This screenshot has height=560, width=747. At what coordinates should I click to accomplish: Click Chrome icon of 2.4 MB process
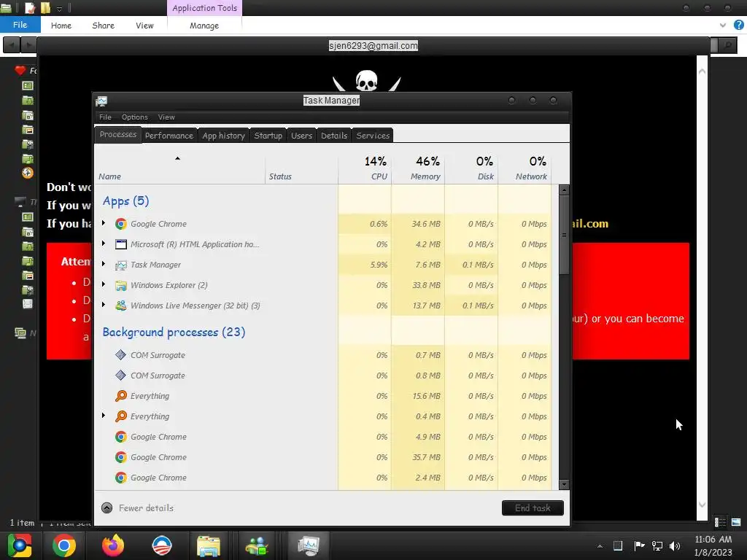pyautogui.click(x=121, y=478)
